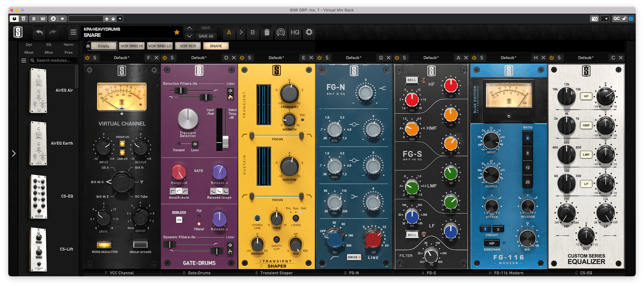Load the VOX SING LO rack preset
The height and width of the screenshot is (286, 644).
click(160, 46)
